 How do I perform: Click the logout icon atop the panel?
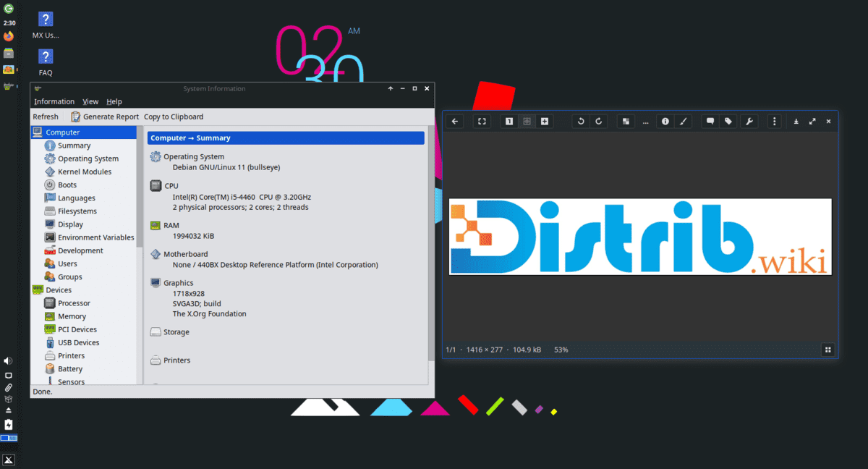[x=9, y=9]
